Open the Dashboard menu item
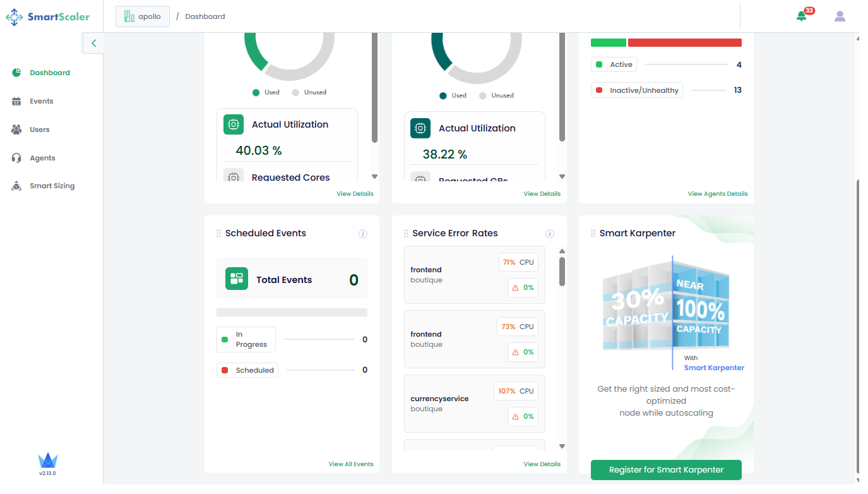868x494 pixels. 50,73
